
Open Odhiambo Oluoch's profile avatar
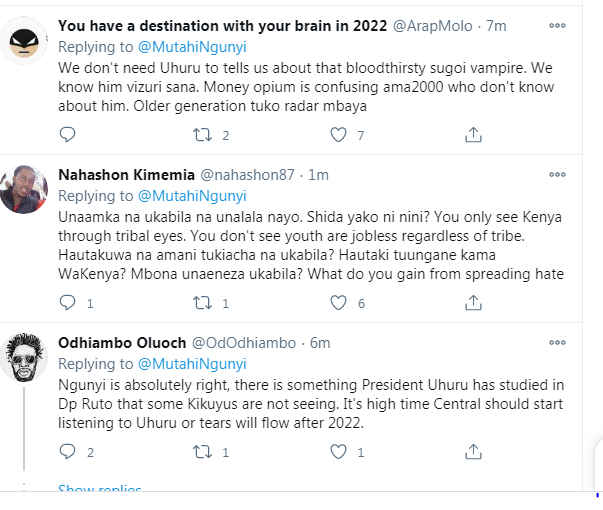(24, 357)
